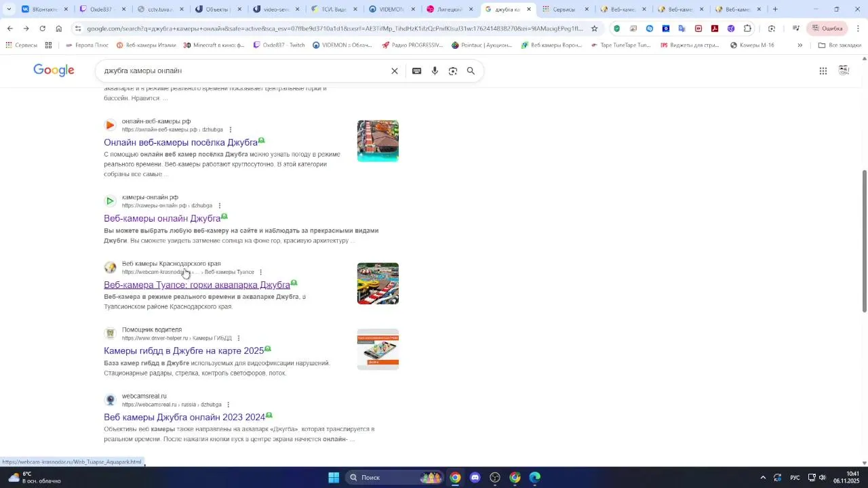Switch the РУС keyboard language indicator
868x488 pixels.
tap(795, 477)
